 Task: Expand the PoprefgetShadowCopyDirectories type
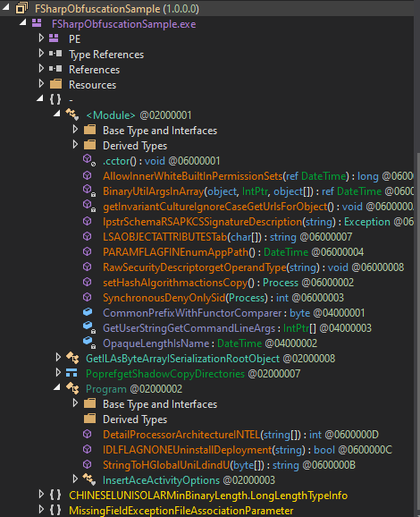tap(58, 372)
